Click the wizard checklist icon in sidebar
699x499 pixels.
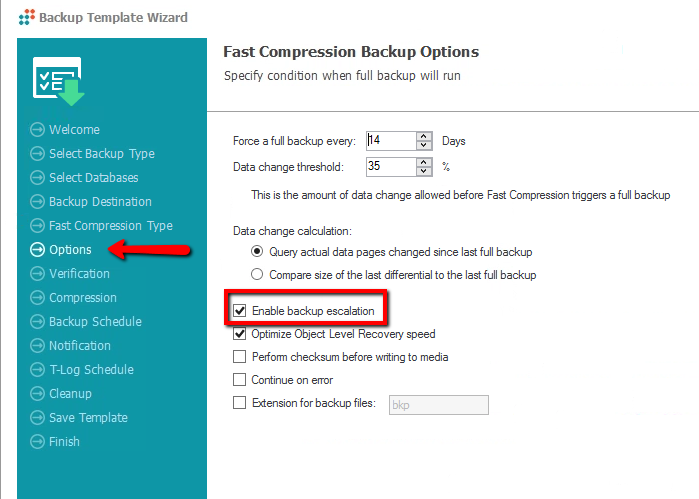click(x=58, y=81)
